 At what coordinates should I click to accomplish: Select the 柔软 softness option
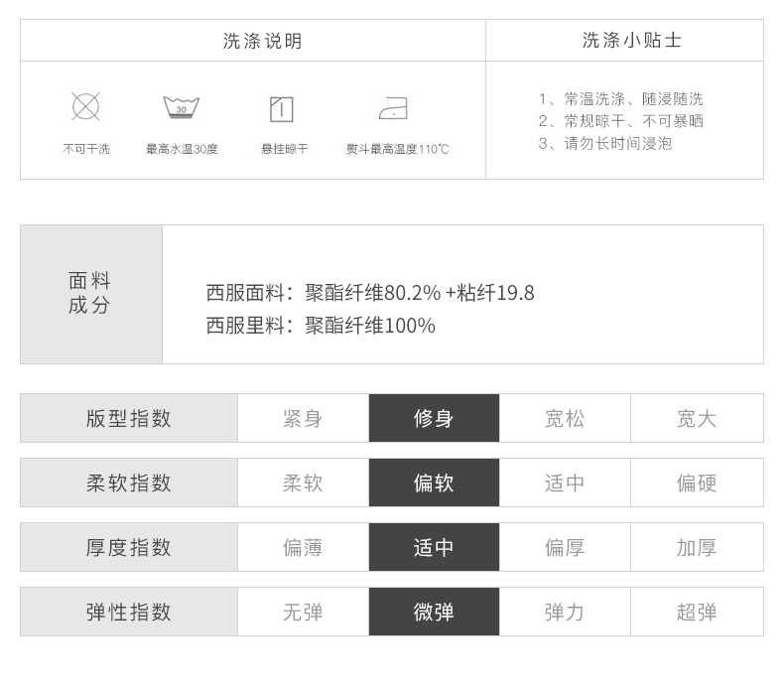click(x=303, y=483)
